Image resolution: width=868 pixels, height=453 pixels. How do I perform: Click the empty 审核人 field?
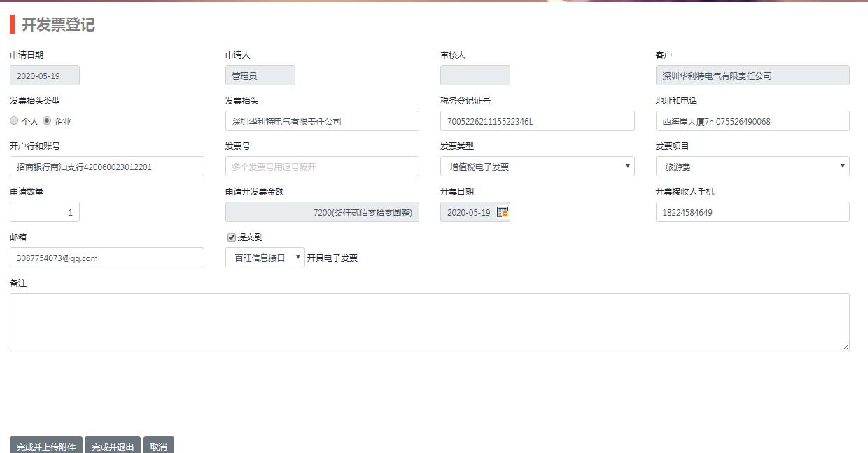[x=475, y=76]
